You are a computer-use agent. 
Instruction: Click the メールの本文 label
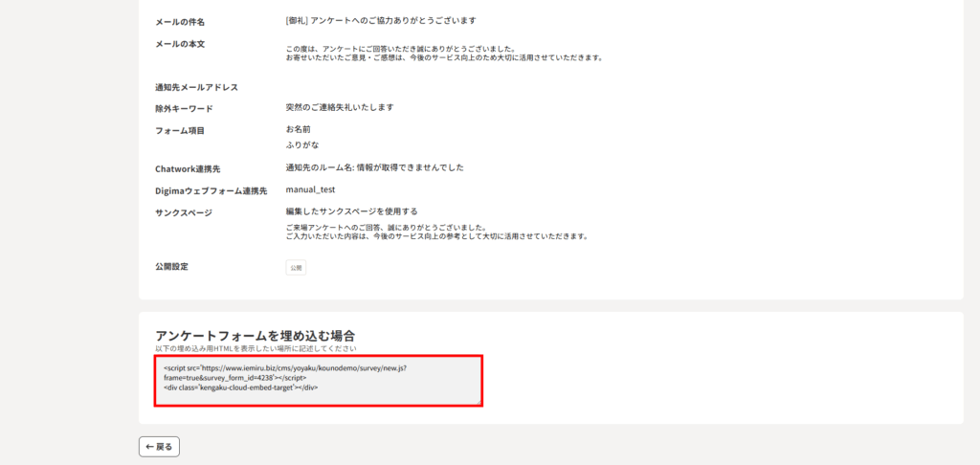180,44
